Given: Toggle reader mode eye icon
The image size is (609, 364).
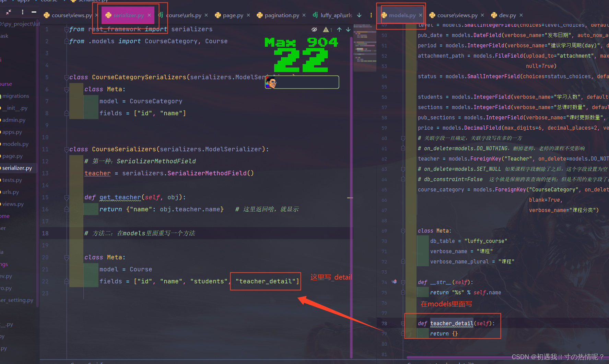Looking at the screenshot, I should click(314, 30).
